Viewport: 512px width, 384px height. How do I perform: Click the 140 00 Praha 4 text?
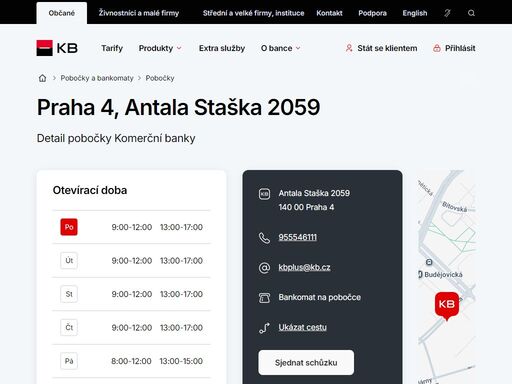tap(306, 207)
